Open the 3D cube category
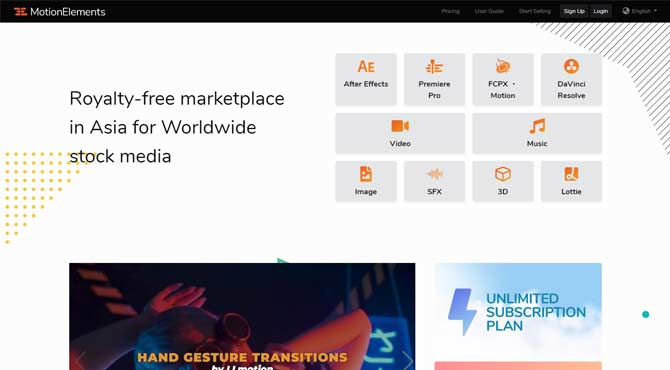The width and height of the screenshot is (670, 370). [503, 181]
